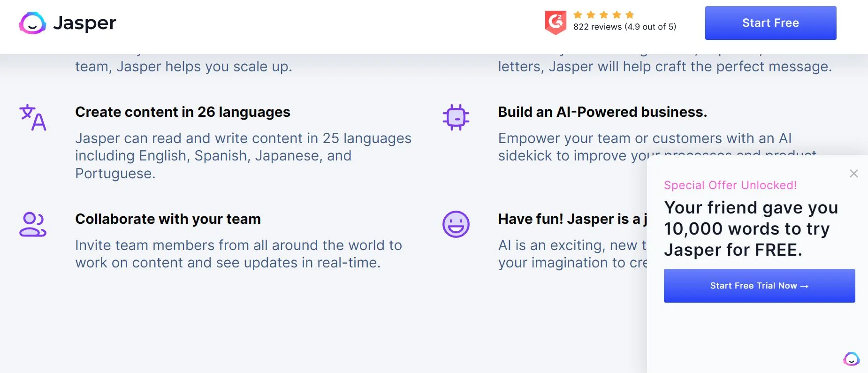The height and width of the screenshot is (373, 868).
Task: Click text team, Jasper helps you scale up
Action: 183,67
